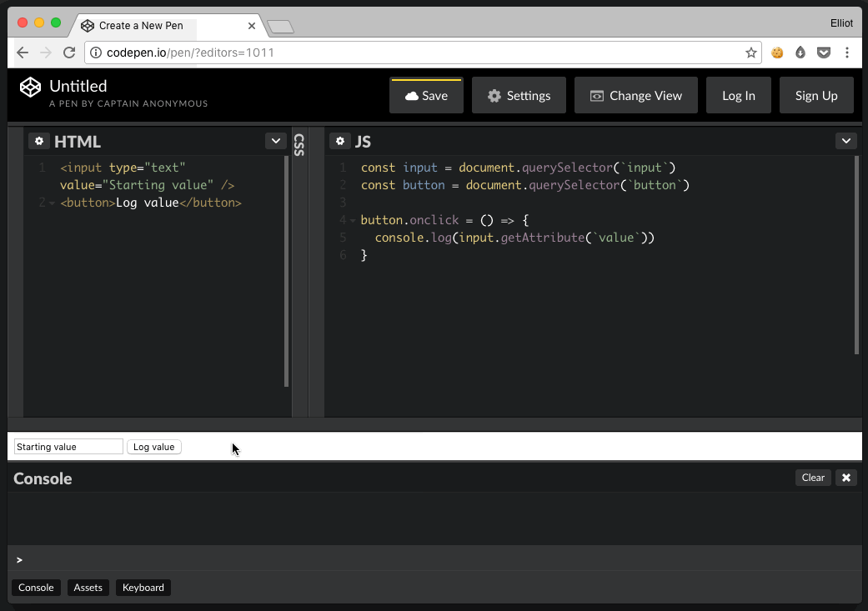The height and width of the screenshot is (611, 868).
Task: Expand the JS editor dropdown chevron
Action: point(846,141)
